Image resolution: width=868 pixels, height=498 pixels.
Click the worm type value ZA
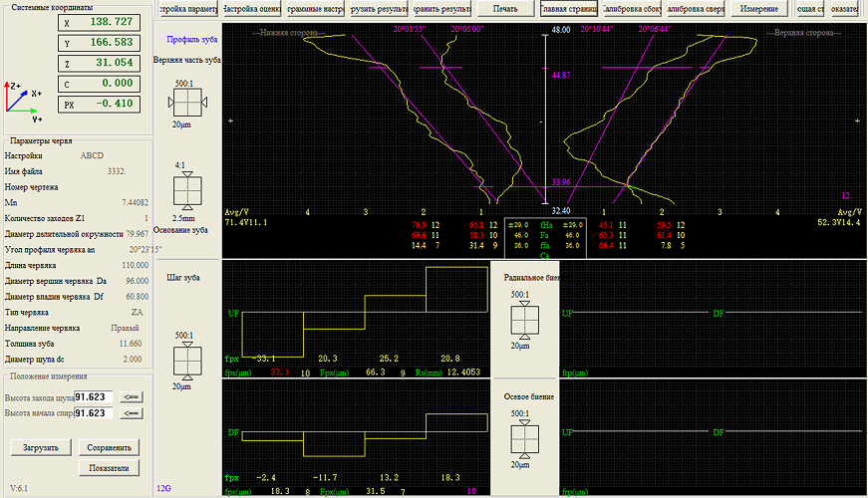[137, 313]
